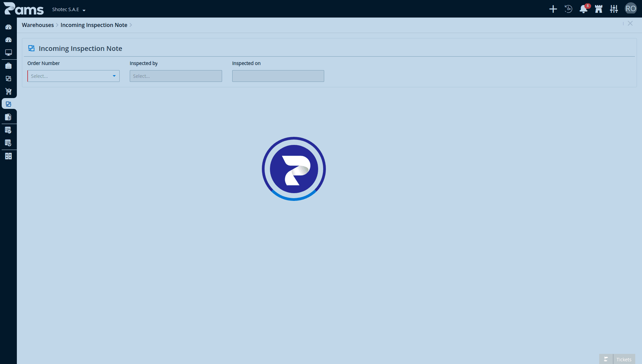Open the briefcase sidebar icon

pos(8,66)
